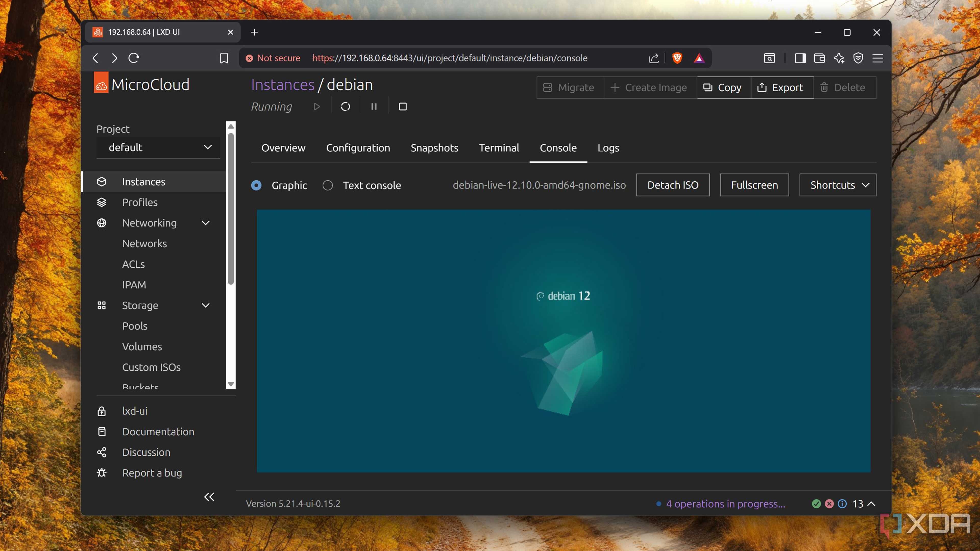Switch to the Configuration tab
Viewport: 980px width, 551px height.
tap(358, 147)
